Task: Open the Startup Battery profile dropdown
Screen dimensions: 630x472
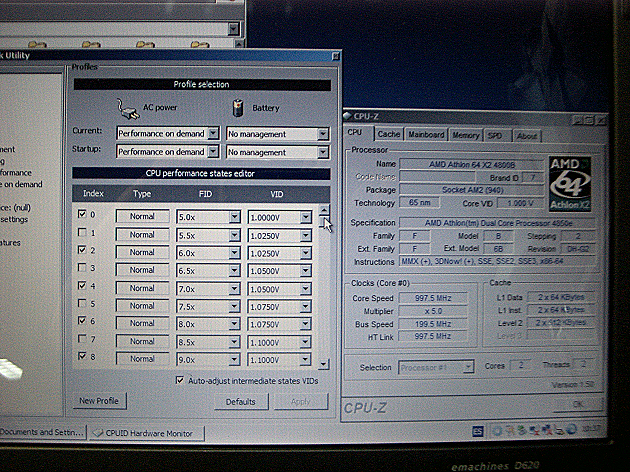Action: coord(323,152)
